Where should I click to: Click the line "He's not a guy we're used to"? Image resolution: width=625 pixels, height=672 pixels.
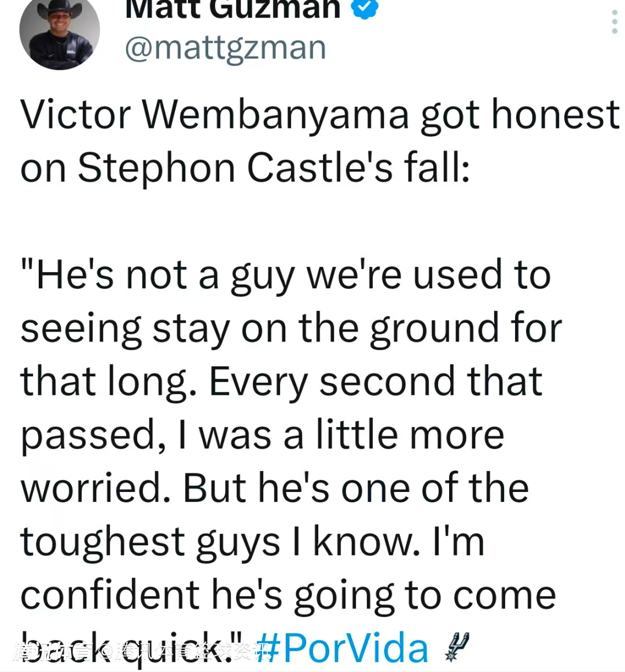coord(286,275)
